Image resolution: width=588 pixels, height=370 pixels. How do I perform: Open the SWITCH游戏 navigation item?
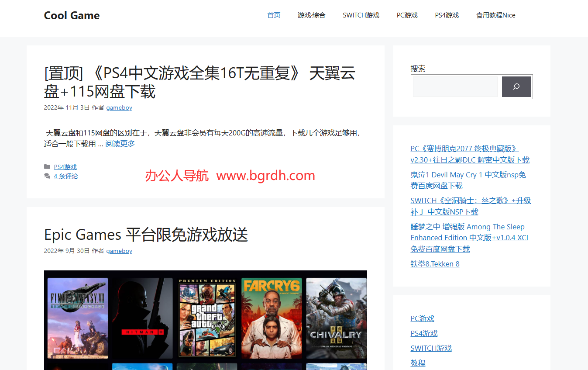point(361,15)
